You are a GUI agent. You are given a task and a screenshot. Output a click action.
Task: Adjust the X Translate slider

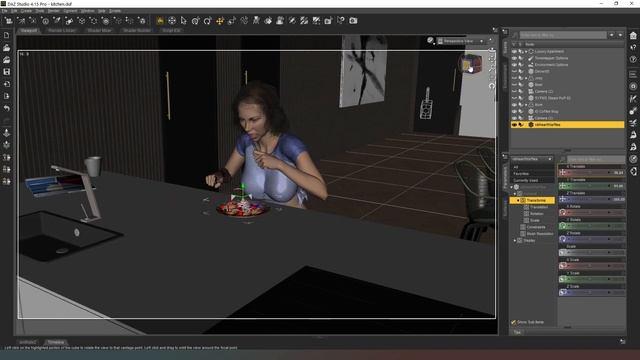[x=592, y=173]
